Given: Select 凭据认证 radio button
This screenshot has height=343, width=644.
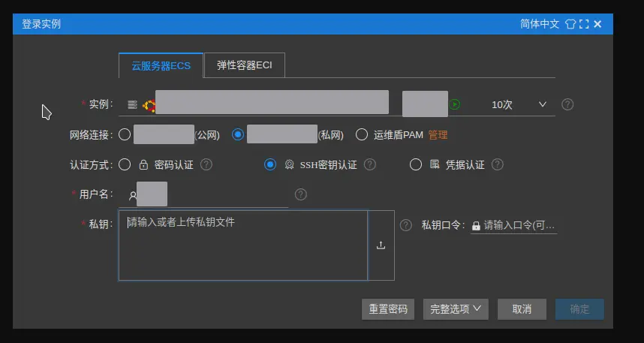Looking at the screenshot, I should coord(416,164).
